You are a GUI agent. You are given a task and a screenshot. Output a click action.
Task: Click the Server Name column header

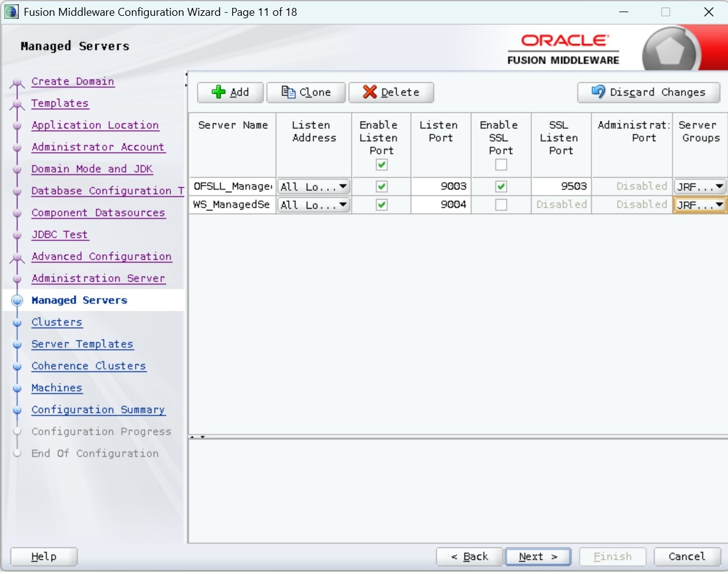click(x=233, y=145)
